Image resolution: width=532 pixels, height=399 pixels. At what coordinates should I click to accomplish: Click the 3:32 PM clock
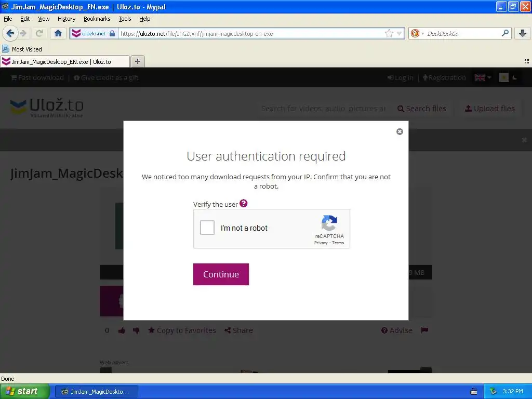[513, 391]
